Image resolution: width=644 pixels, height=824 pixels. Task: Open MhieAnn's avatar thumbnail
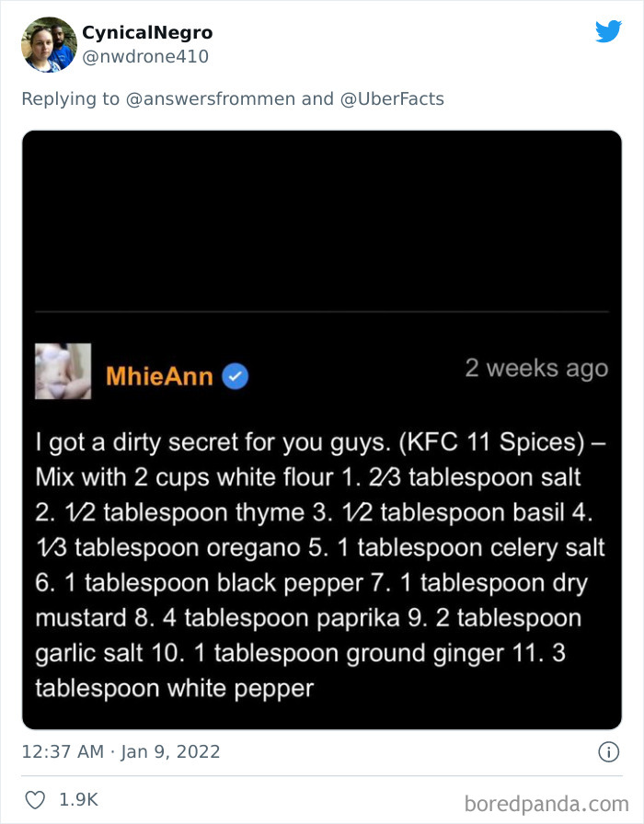tap(63, 371)
